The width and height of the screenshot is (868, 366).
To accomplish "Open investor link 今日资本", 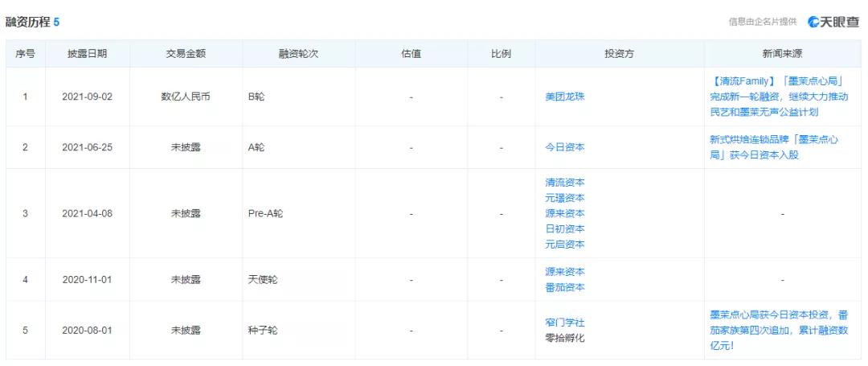I will click(565, 147).
